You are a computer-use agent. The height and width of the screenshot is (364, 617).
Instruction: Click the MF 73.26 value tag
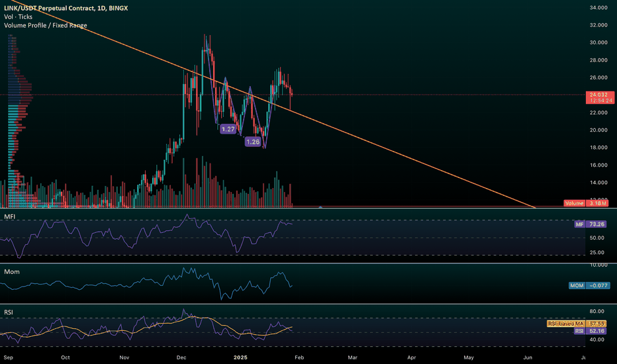tap(591, 224)
